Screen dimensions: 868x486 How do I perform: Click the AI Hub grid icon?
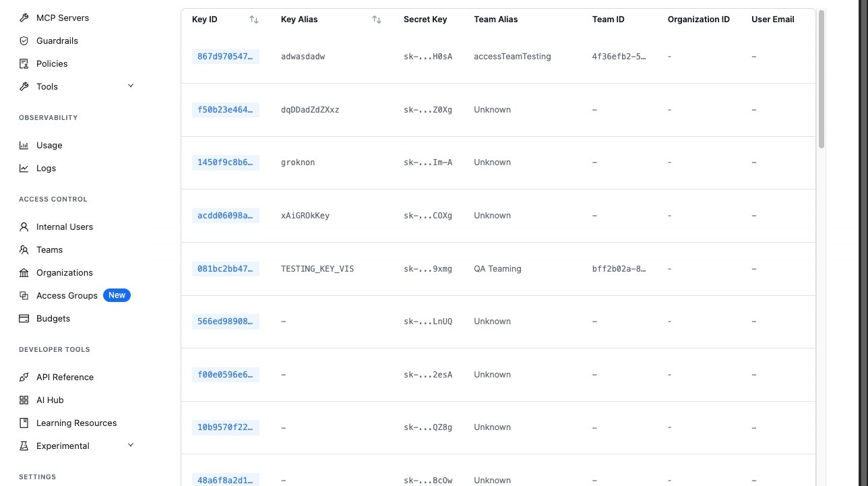24,400
